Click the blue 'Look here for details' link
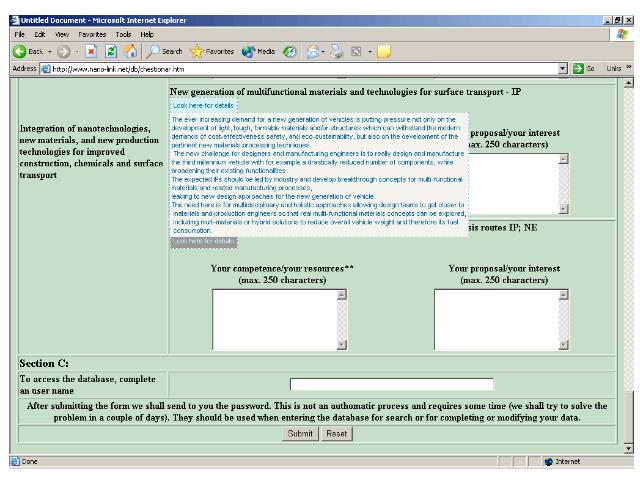The image size is (640, 480). (203, 105)
